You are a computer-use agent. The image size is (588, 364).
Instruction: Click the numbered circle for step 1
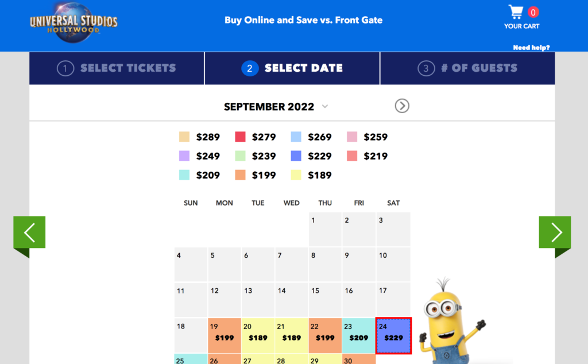[x=65, y=68]
